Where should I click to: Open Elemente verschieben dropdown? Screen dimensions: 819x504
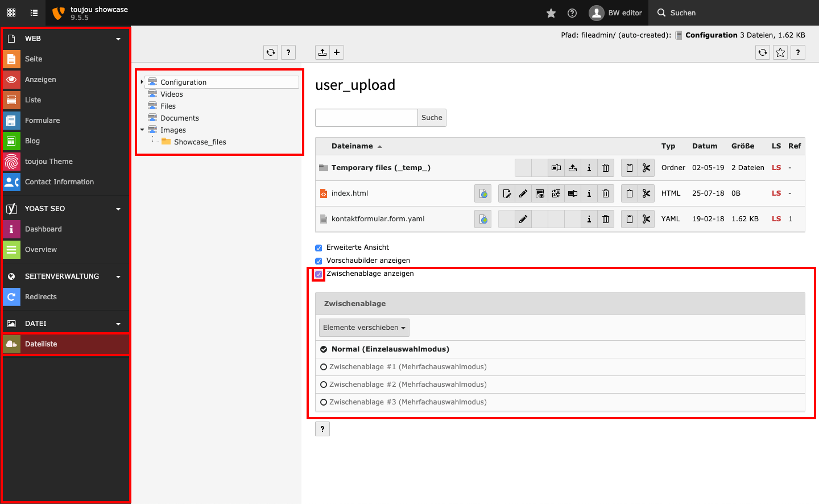(364, 328)
